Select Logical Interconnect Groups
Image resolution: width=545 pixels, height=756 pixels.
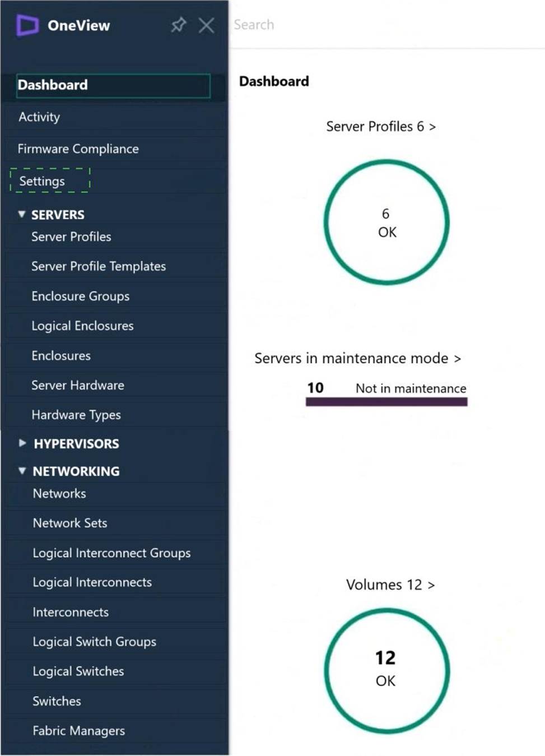click(111, 553)
